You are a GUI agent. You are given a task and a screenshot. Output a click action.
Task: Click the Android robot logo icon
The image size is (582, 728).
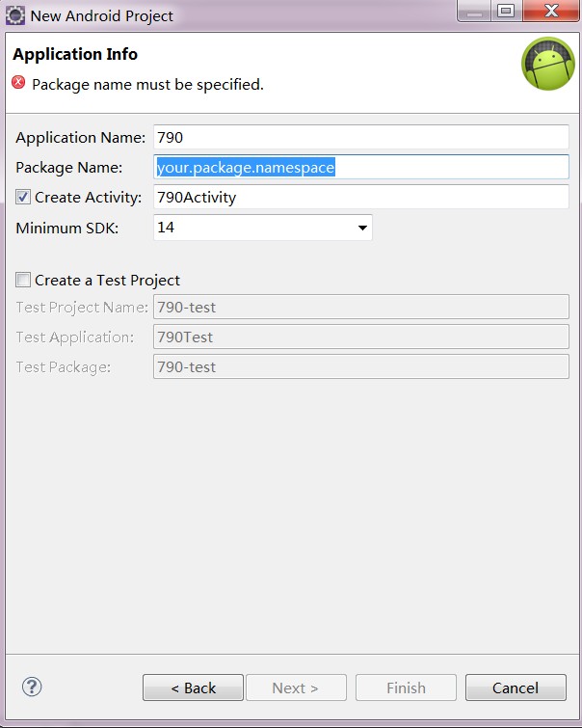tap(547, 64)
